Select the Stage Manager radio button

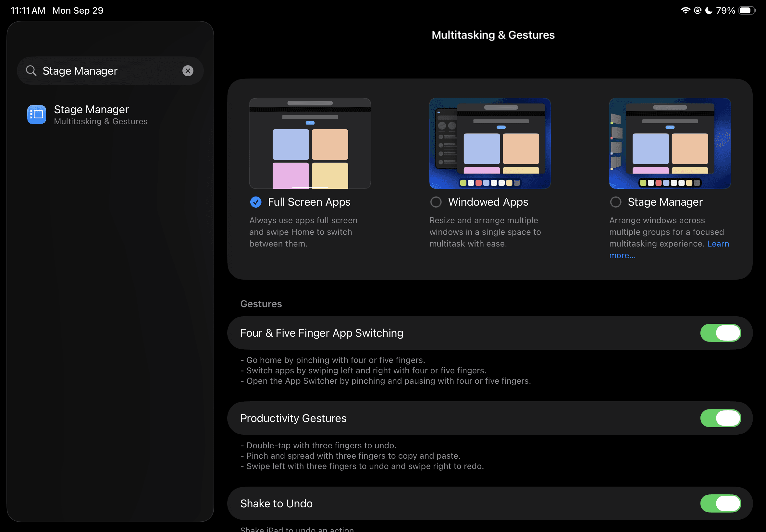616,202
